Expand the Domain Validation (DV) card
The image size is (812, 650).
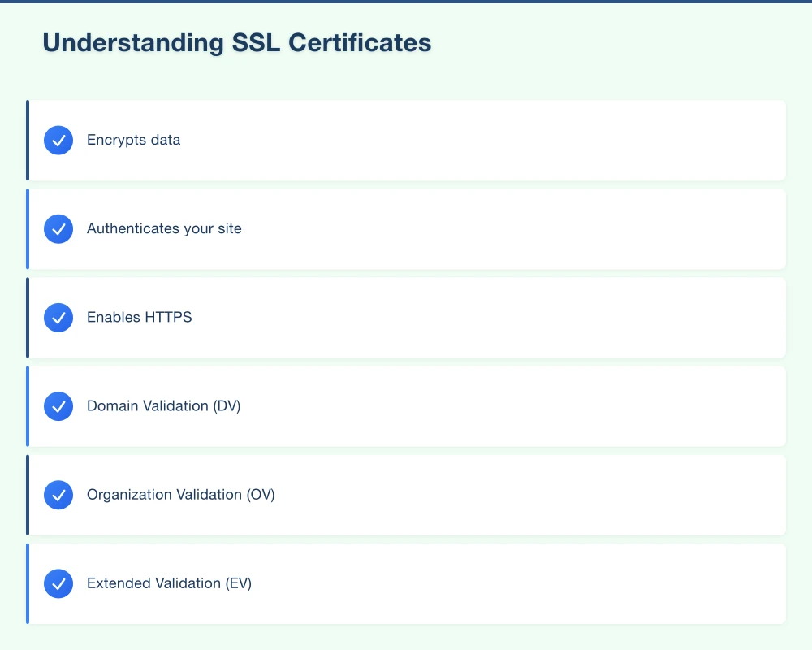point(406,406)
